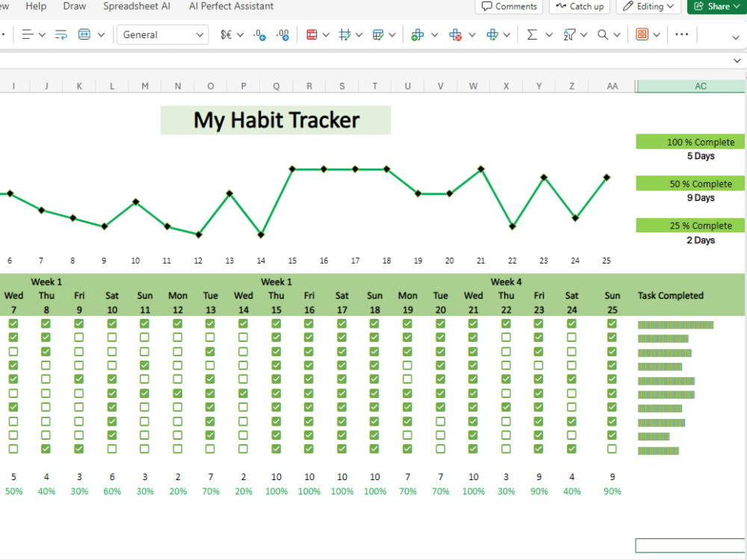Click the Sort and Filter icon

click(569, 35)
